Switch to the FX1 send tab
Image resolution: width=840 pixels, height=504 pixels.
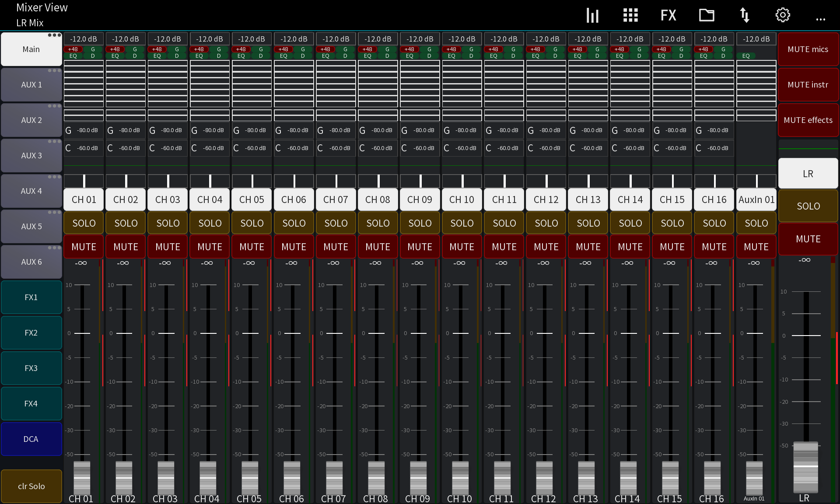coord(31,297)
